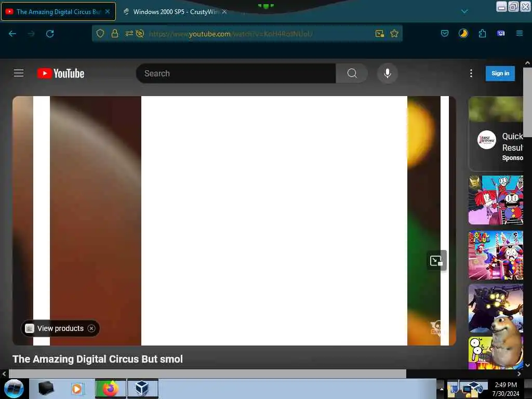Screen dimensions: 532x399
Task: Close the Amazing Digital Circus tab
Action: click(x=108, y=11)
